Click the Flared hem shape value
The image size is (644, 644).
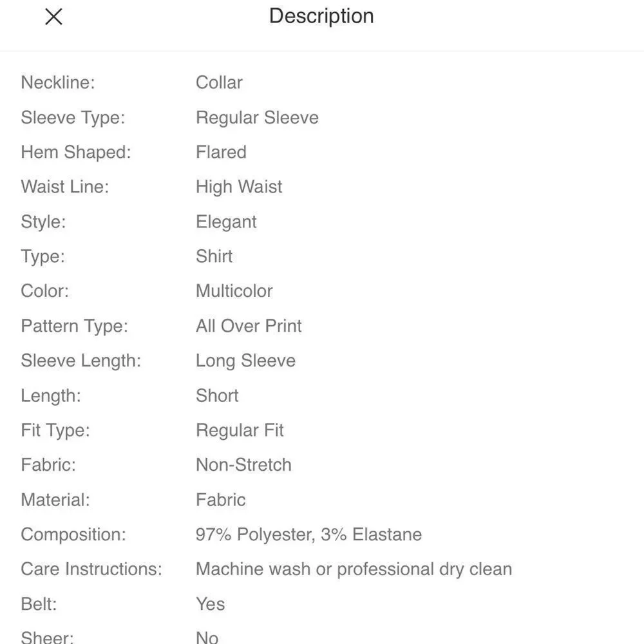[221, 152]
